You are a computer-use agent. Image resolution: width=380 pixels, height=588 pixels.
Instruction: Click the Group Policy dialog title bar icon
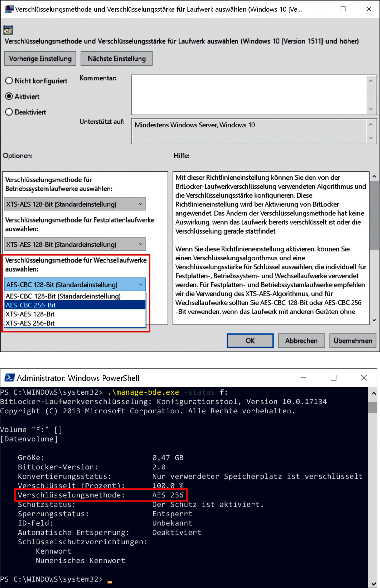click(9, 9)
